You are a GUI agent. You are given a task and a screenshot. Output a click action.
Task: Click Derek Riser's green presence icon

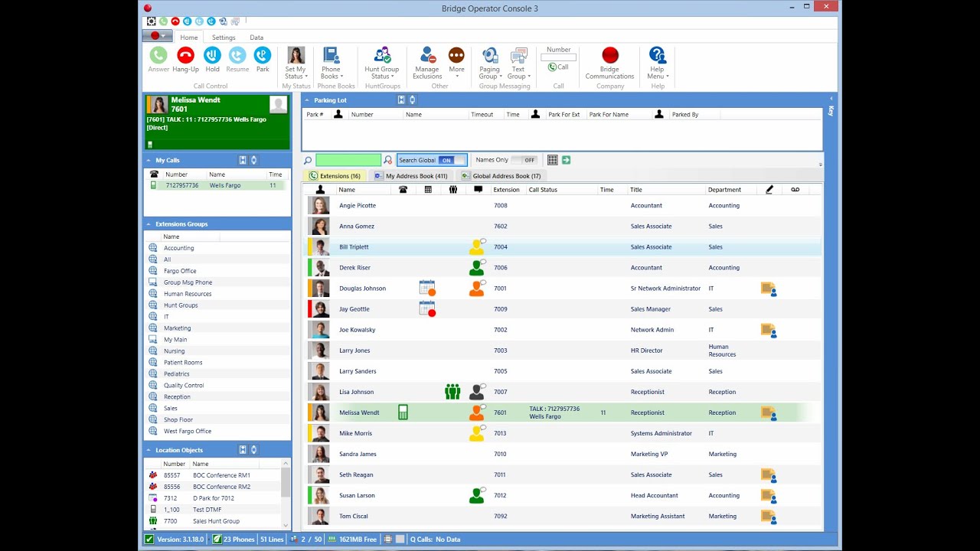coord(477,267)
